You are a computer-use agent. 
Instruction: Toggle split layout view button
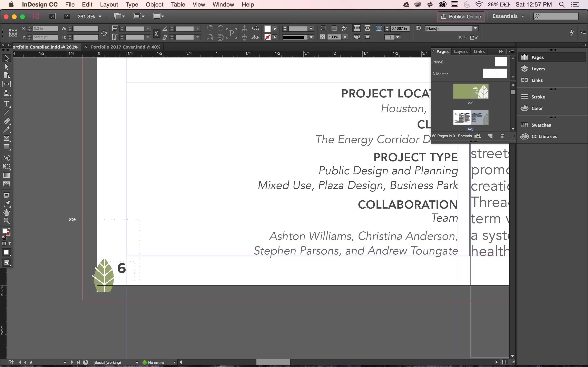[x=505, y=362]
